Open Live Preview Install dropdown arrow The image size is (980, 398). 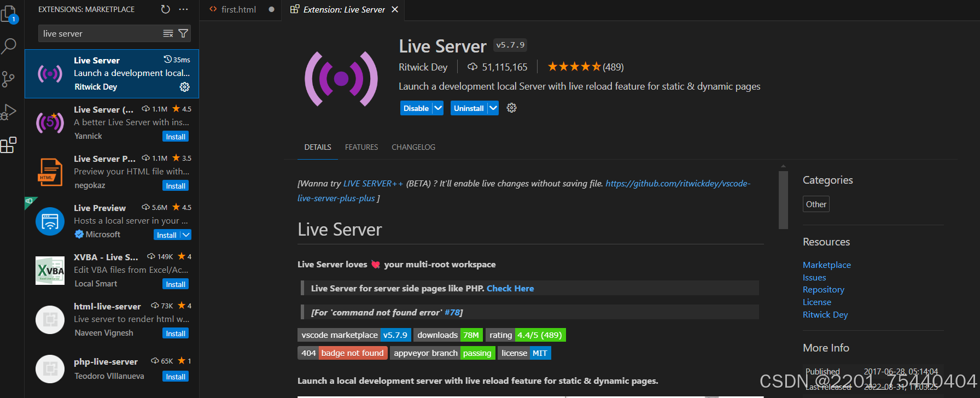pos(186,235)
